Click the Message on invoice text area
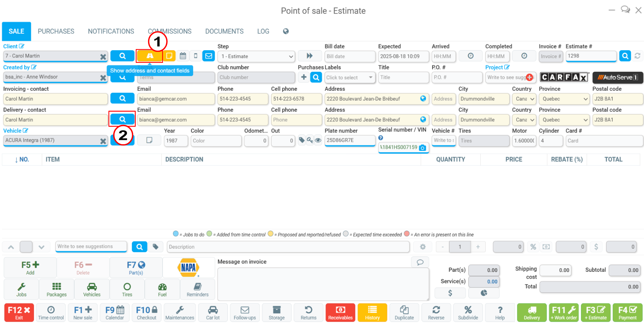Screen dimensions: 644x326 (323, 284)
